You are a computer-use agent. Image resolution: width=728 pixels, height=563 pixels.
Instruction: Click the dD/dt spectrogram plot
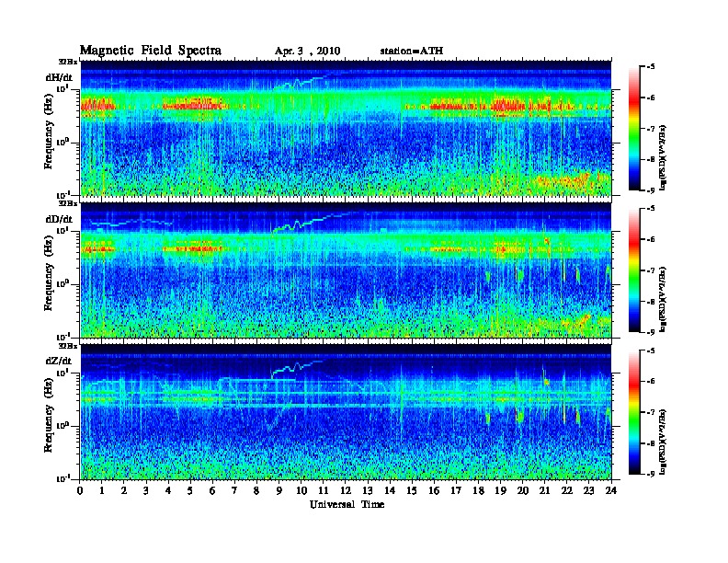click(x=346, y=270)
